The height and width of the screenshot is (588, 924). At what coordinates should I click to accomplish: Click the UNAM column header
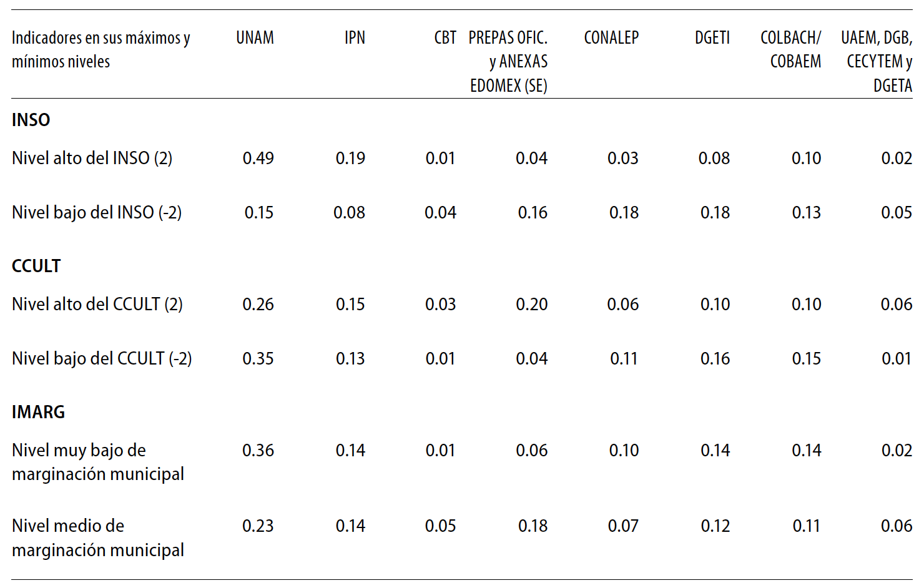click(255, 38)
